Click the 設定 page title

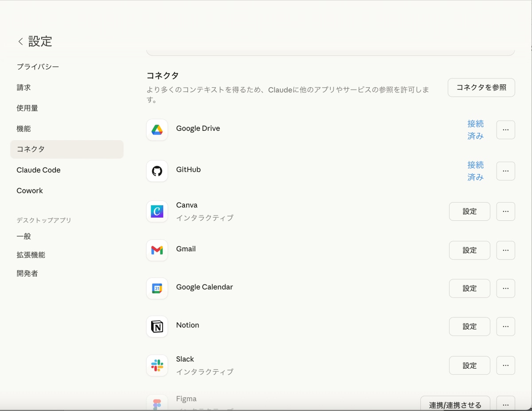[x=40, y=41]
